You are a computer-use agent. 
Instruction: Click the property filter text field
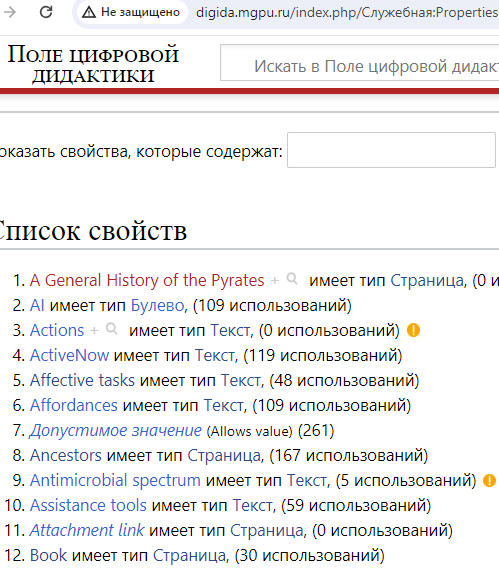click(x=391, y=150)
